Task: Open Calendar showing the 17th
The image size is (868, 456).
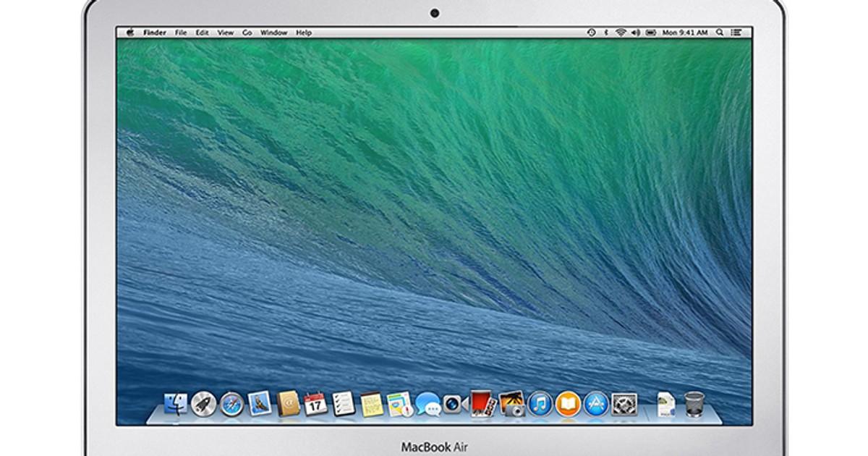Action: (x=315, y=405)
